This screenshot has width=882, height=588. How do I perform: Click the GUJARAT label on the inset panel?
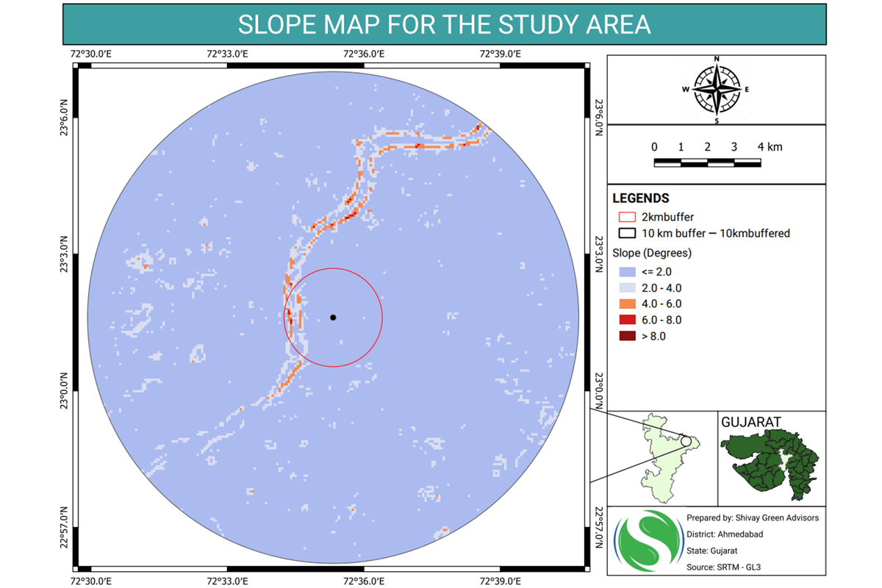750,421
